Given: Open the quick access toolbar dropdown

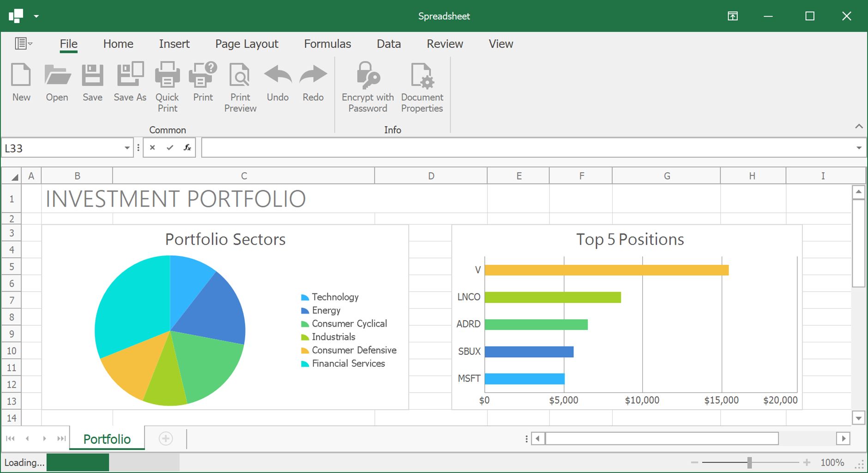Looking at the screenshot, I should (36, 16).
